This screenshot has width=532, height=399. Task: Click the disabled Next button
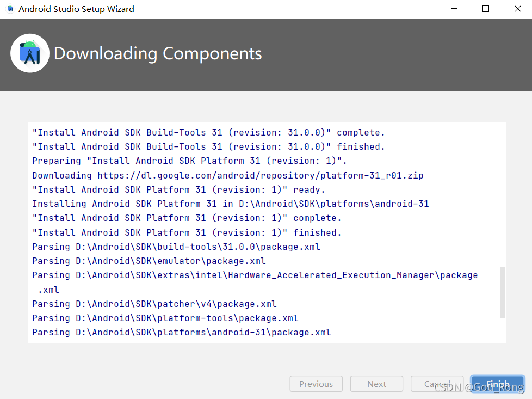(x=376, y=384)
